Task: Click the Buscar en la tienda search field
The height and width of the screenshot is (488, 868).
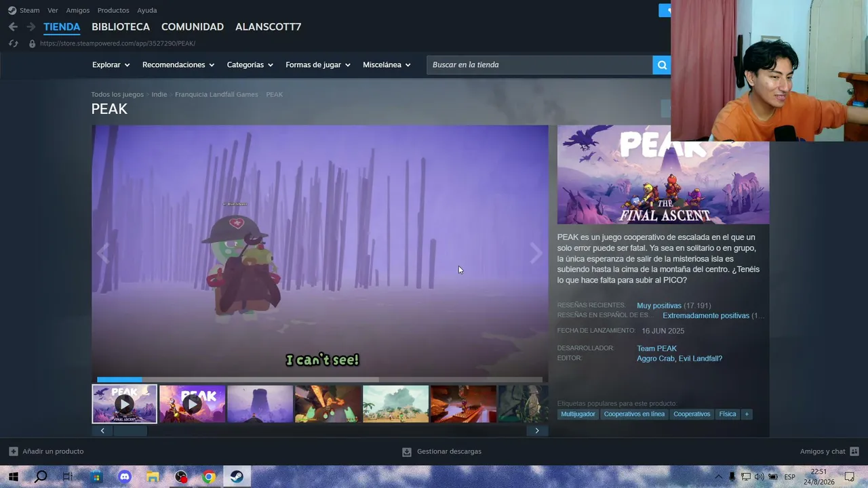Action: point(540,65)
